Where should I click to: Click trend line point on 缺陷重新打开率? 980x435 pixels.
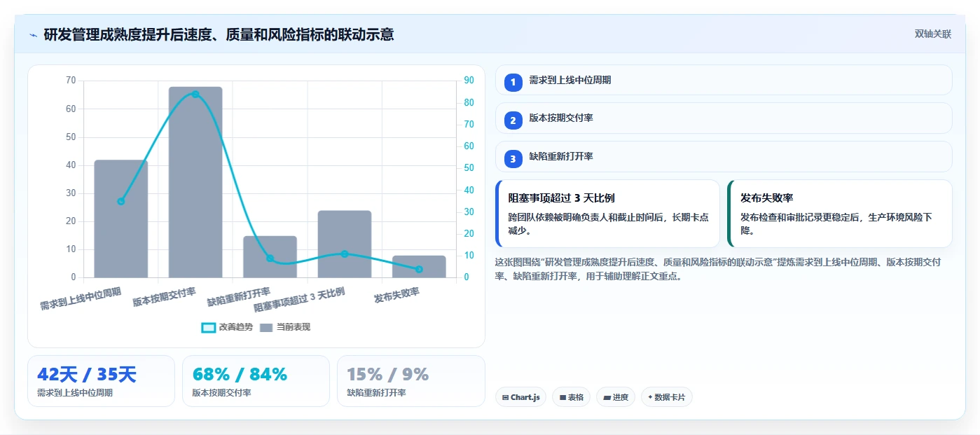(x=270, y=258)
